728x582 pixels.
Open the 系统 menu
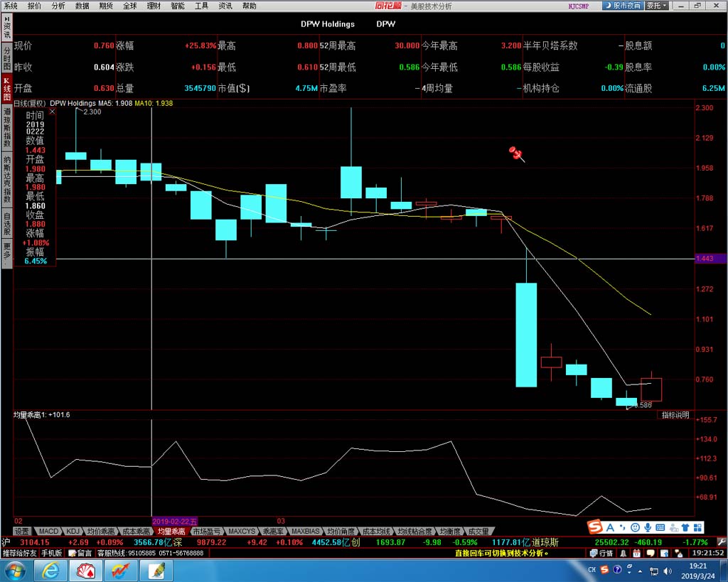pos(11,6)
